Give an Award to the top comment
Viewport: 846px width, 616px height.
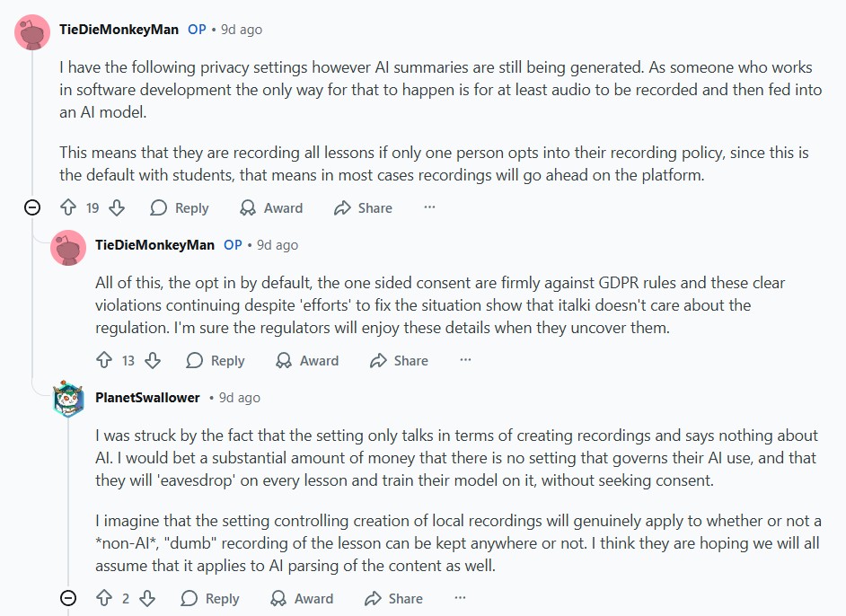click(271, 207)
